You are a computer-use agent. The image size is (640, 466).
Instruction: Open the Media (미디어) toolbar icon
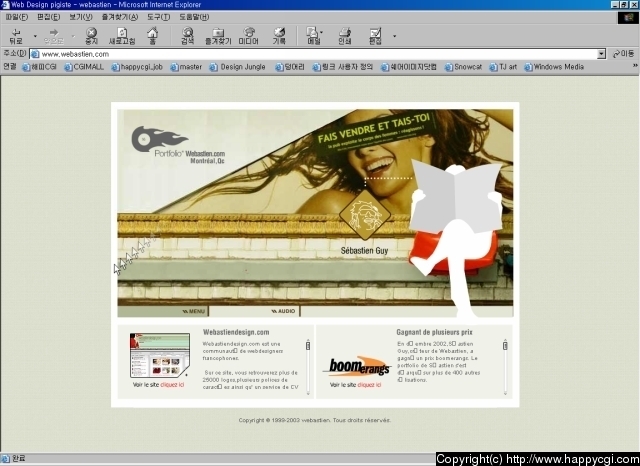tap(249, 36)
